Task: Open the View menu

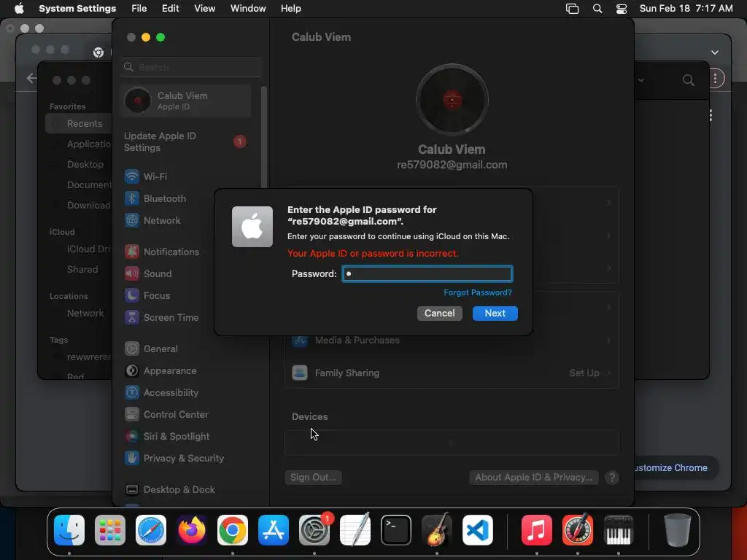Action: (x=204, y=9)
